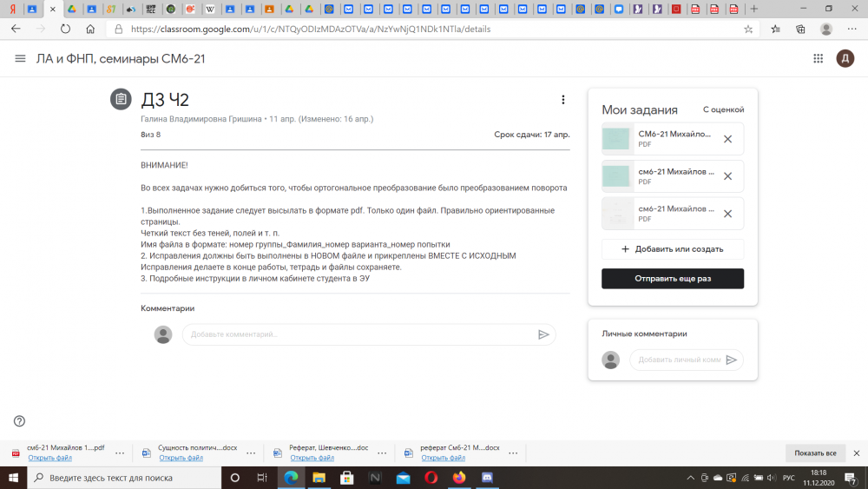Remove the third PDF attachment
868x489 pixels.
click(727, 214)
